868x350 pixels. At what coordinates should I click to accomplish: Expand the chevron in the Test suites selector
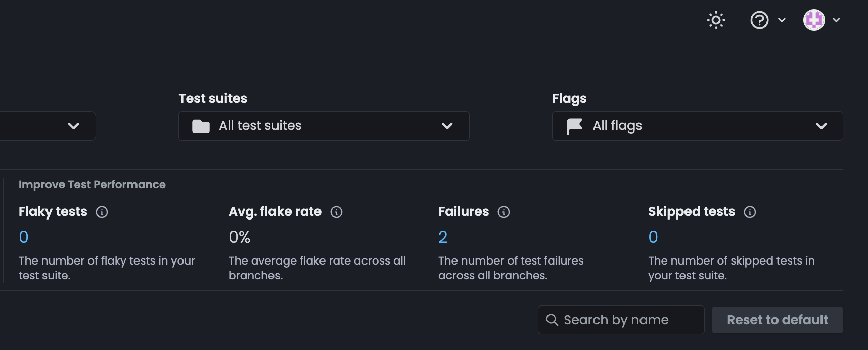tap(447, 126)
